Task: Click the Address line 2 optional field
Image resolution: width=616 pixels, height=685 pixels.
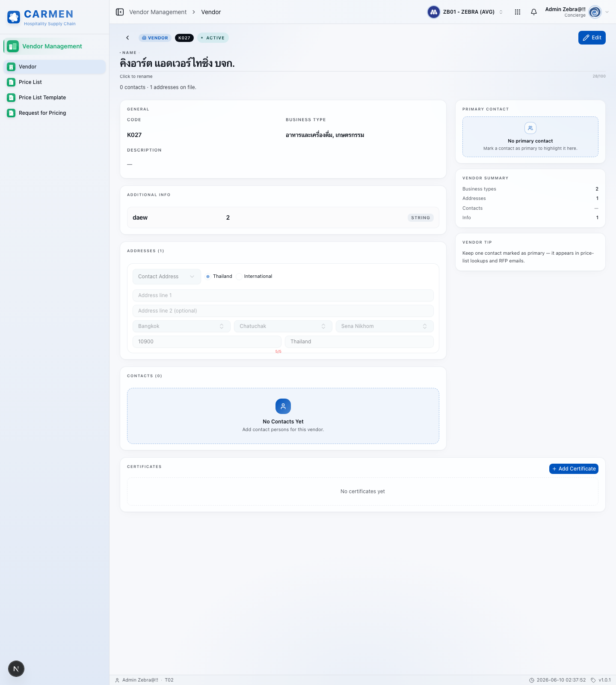Action: pyautogui.click(x=283, y=311)
